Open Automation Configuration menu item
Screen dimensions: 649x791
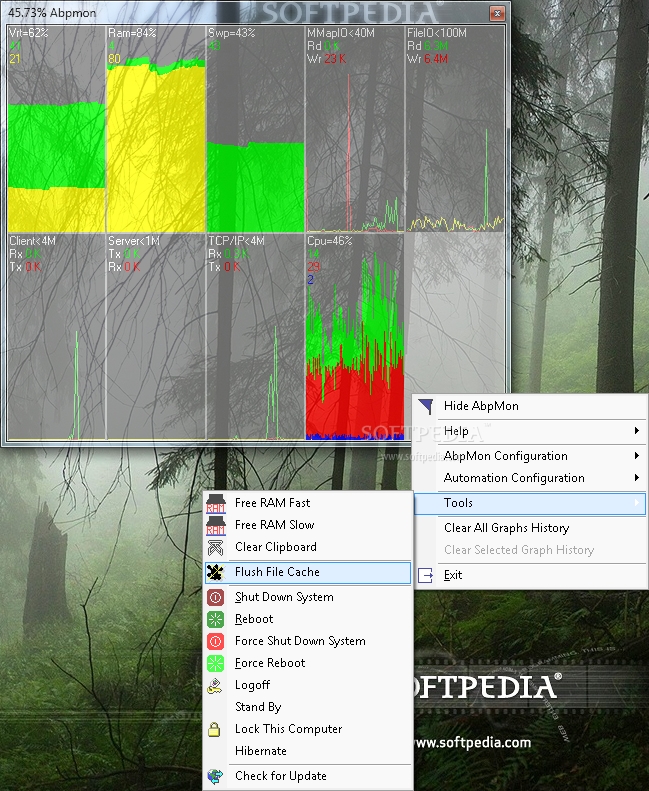click(530, 478)
